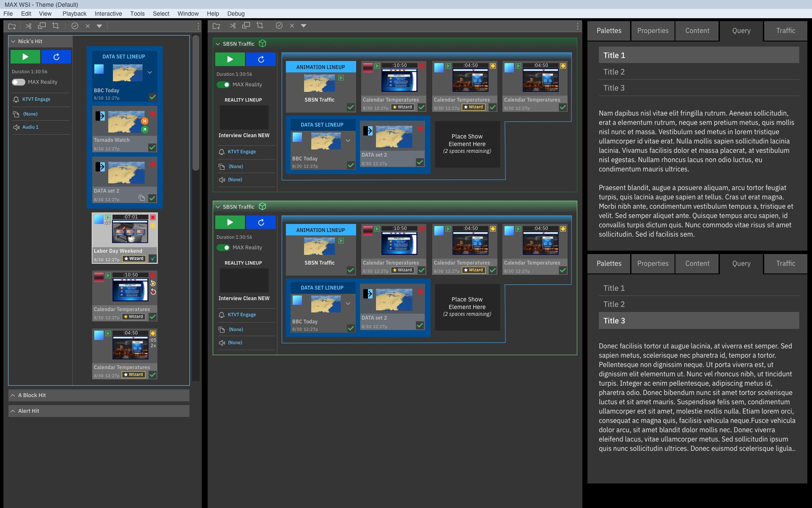812x508 pixels.
Task: Toggle the Tornado Watch green checkbox
Action: pyautogui.click(x=152, y=147)
